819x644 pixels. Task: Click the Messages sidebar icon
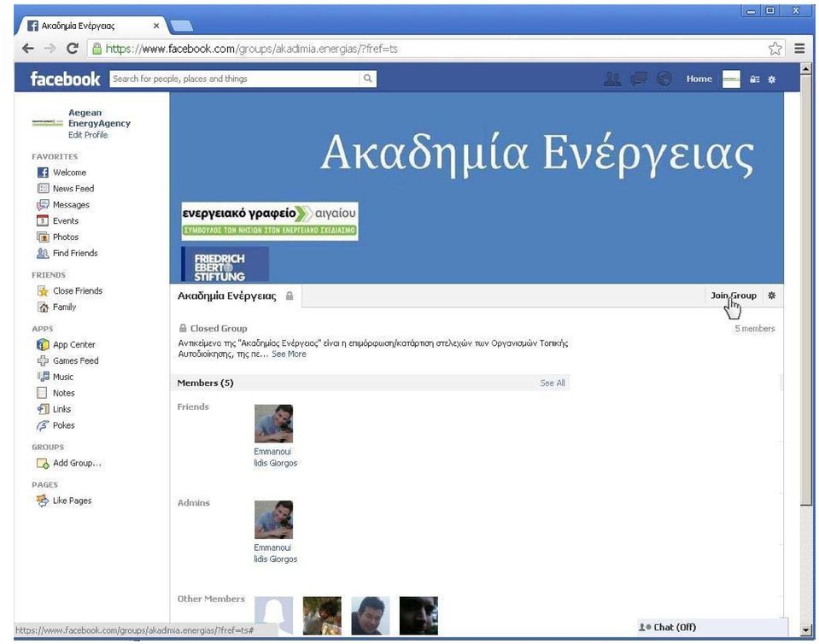[43, 205]
